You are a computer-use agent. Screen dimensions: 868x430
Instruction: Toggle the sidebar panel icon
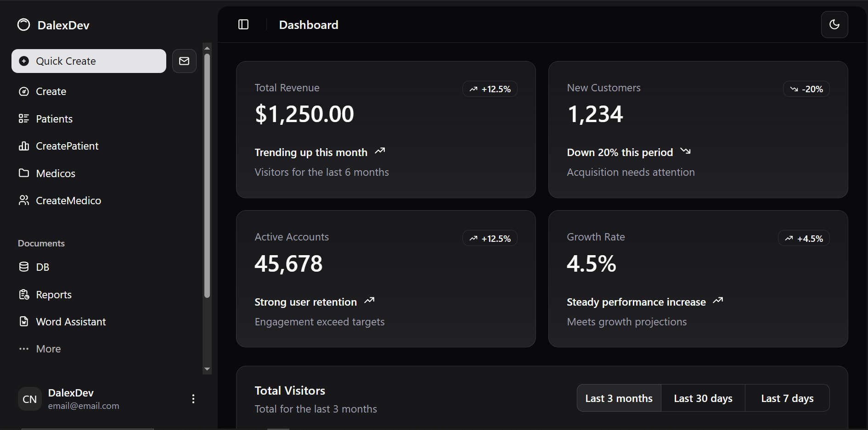pos(243,25)
